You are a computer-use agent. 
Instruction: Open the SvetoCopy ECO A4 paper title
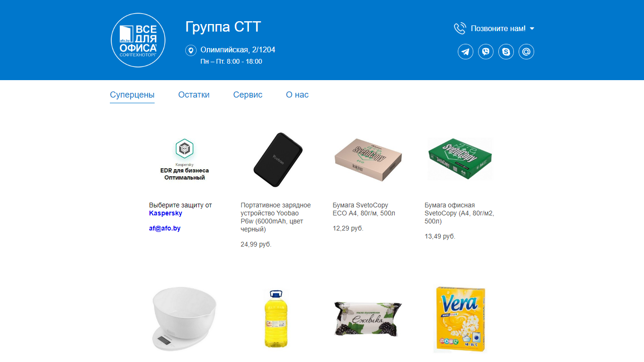pyautogui.click(x=364, y=209)
